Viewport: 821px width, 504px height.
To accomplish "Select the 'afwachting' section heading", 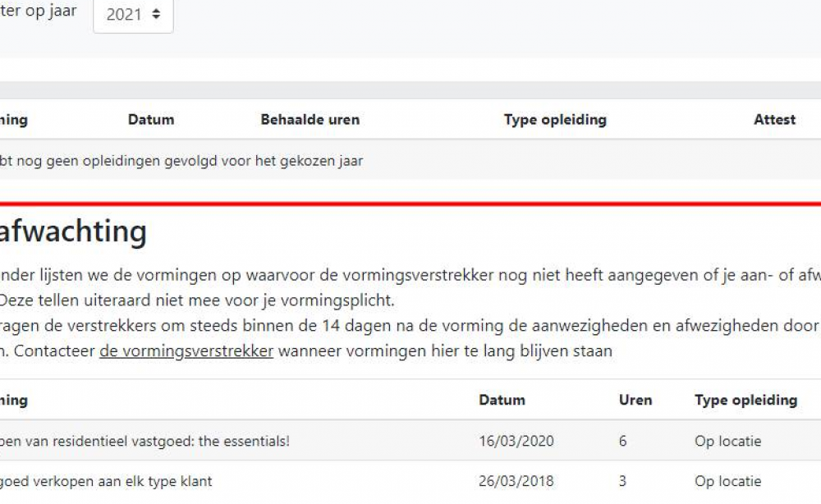I will (x=73, y=231).
